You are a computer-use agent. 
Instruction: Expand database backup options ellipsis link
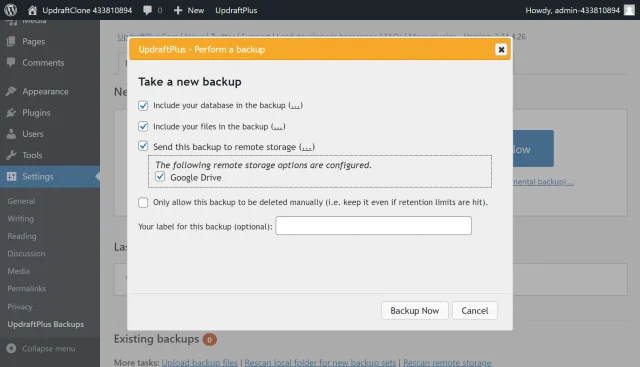(296, 105)
